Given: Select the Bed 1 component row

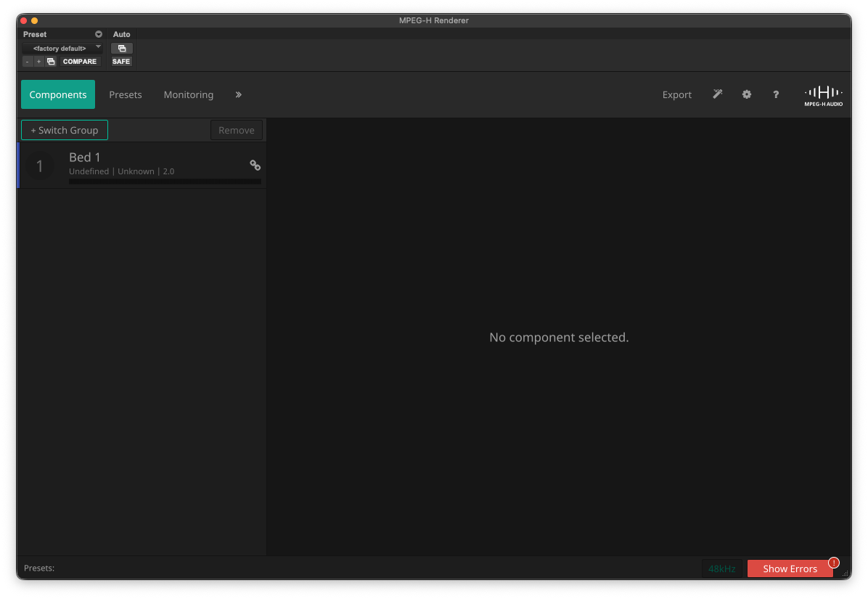Looking at the screenshot, I should click(142, 166).
